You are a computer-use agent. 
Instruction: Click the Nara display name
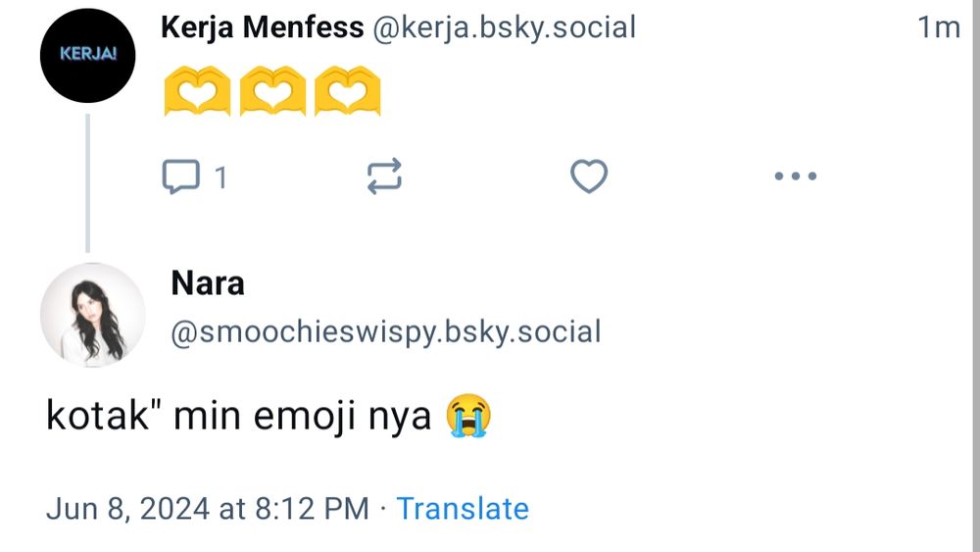(x=207, y=283)
